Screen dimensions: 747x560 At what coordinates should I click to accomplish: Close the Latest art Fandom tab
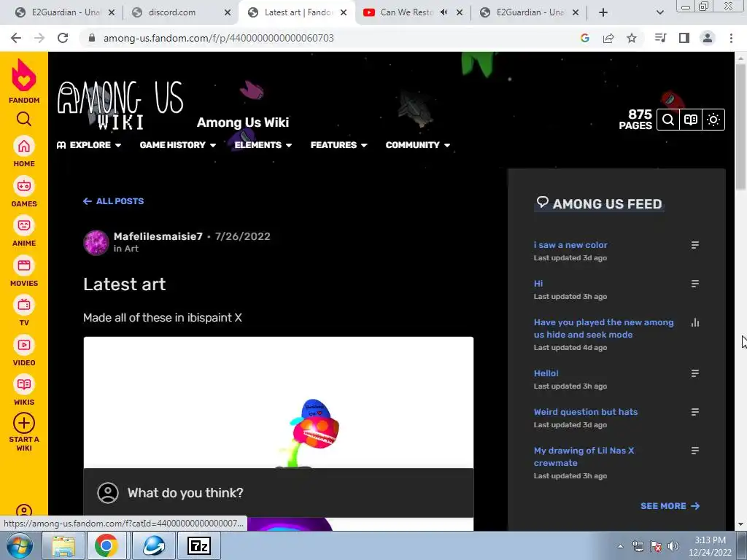tap(344, 12)
